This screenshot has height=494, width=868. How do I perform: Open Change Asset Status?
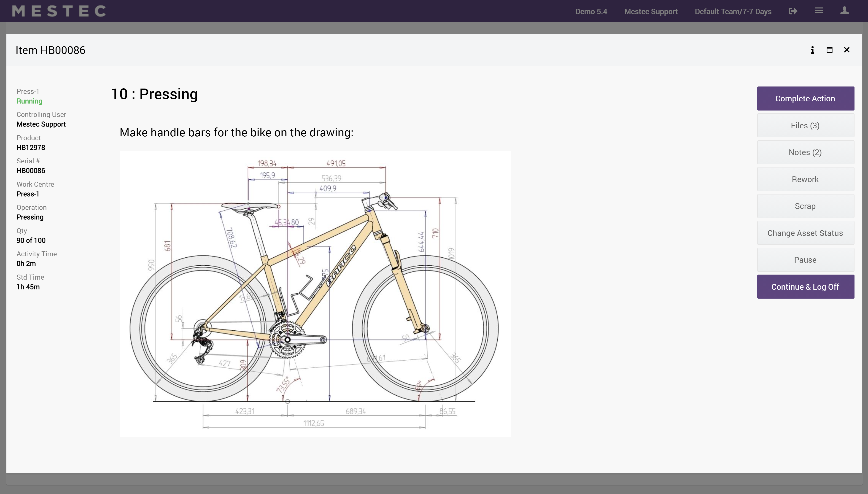[805, 233]
